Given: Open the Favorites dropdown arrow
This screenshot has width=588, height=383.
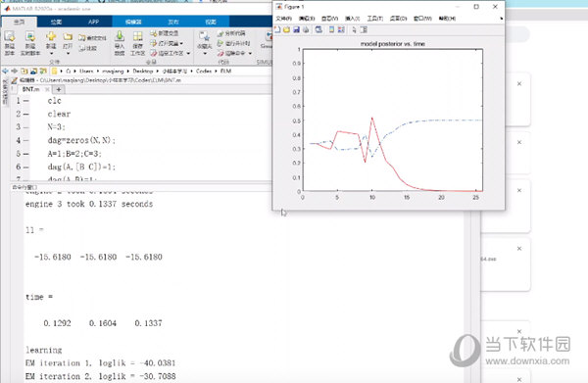Looking at the screenshot, I should point(205,54).
